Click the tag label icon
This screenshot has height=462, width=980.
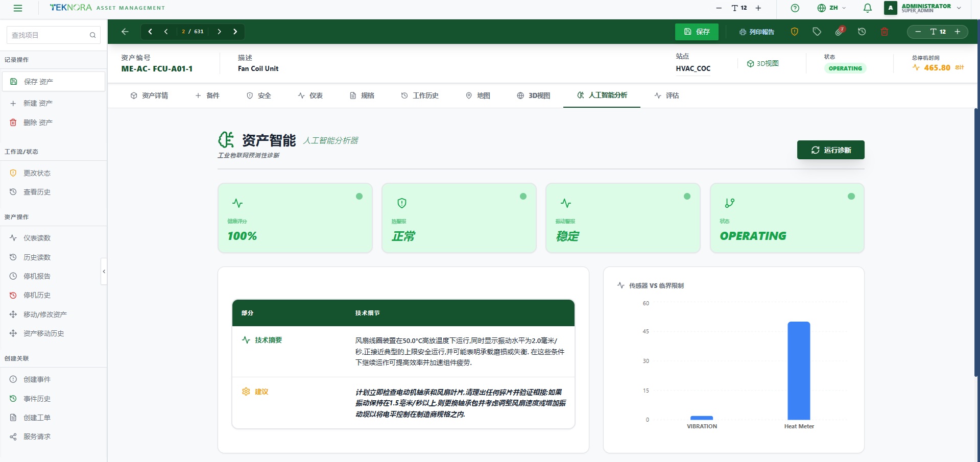(x=817, y=32)
